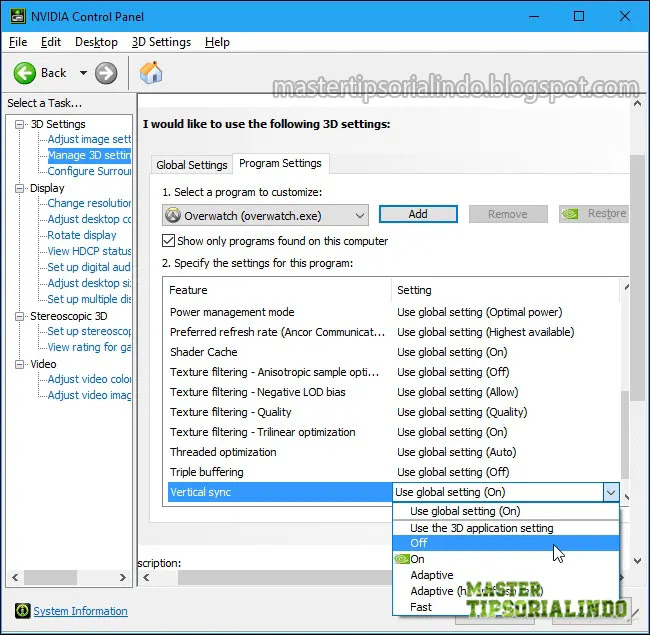
Task: Open Set up digital audio task
Action: [89, 267]
